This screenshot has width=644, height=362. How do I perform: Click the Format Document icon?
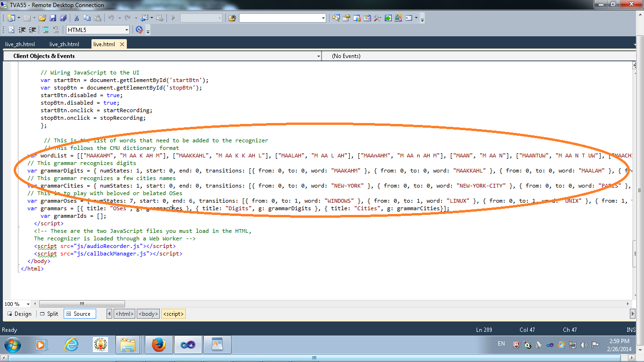tap(11, 30)
